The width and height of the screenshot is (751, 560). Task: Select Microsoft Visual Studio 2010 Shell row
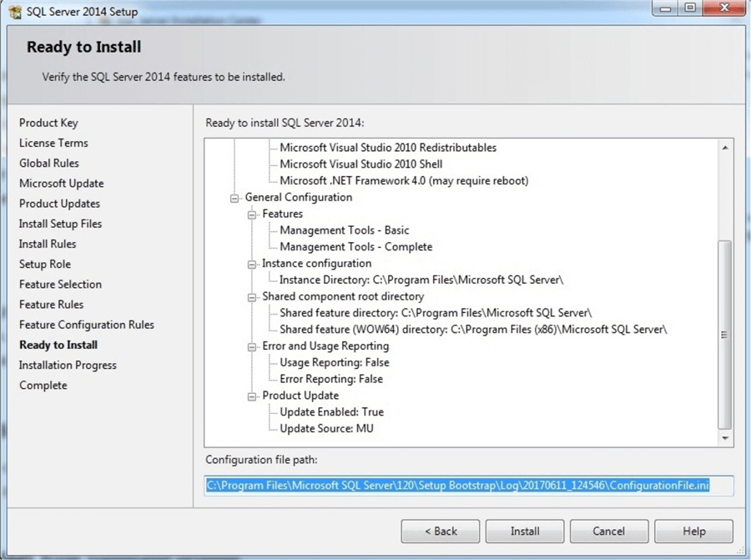(x=361, y=164)
